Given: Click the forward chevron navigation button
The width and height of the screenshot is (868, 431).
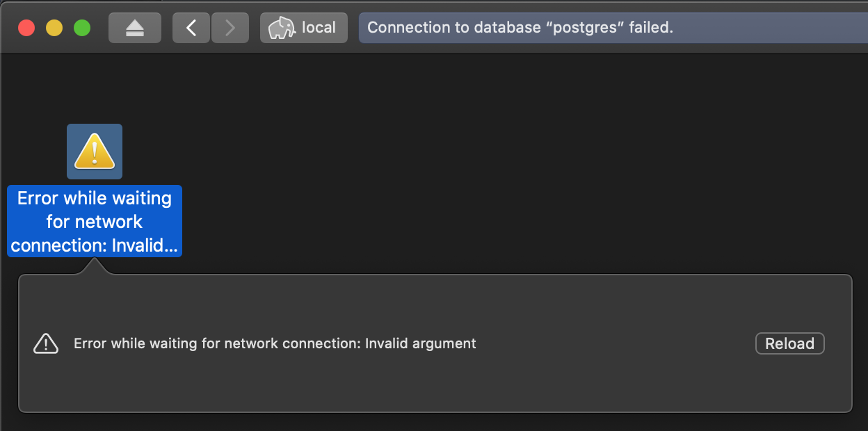Looking at the screenshot, I should pyautogui.click(x=230, y=28).
